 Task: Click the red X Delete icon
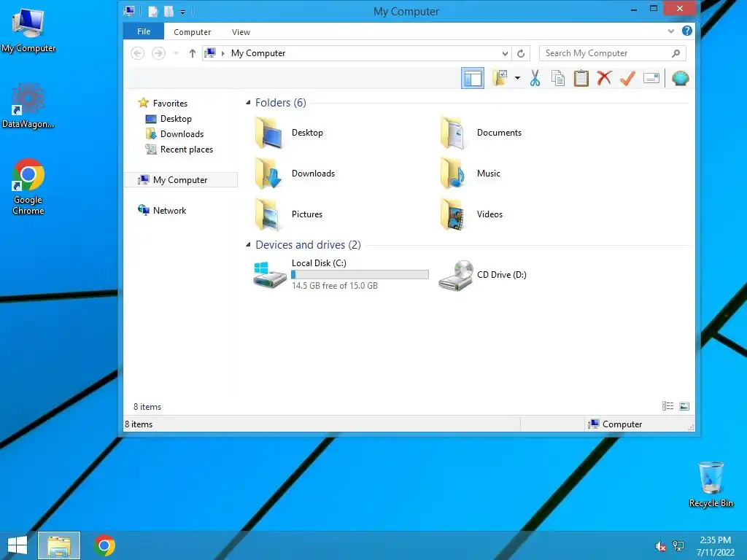tap(604, 77)
